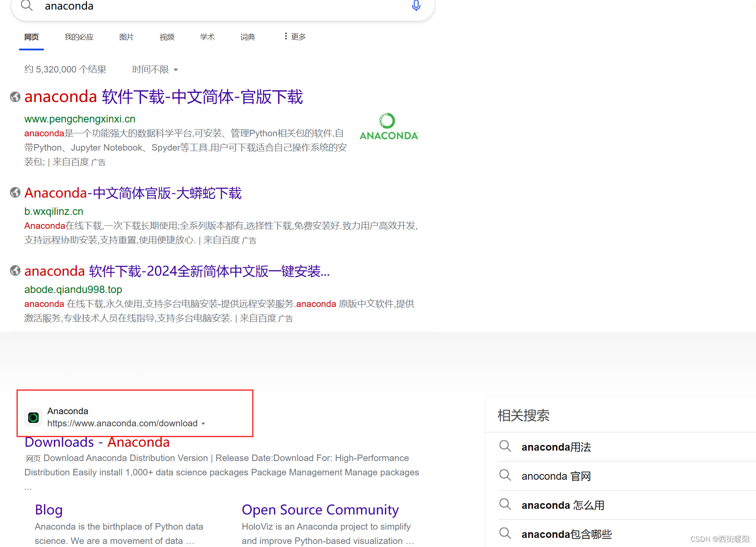This screenshot has width=756, height=547.
Task: Switch to the 视频 tab
Action: (x=167, y=37)
